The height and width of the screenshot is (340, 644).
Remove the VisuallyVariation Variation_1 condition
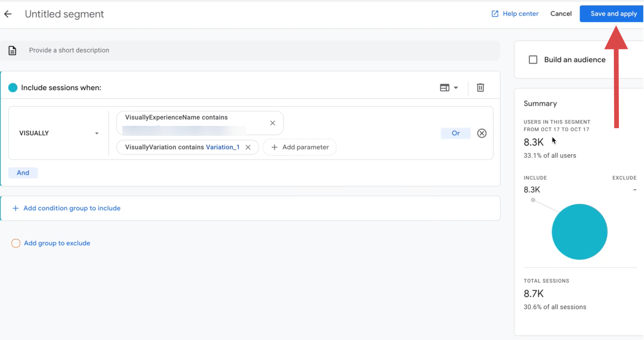coord(248,147)
